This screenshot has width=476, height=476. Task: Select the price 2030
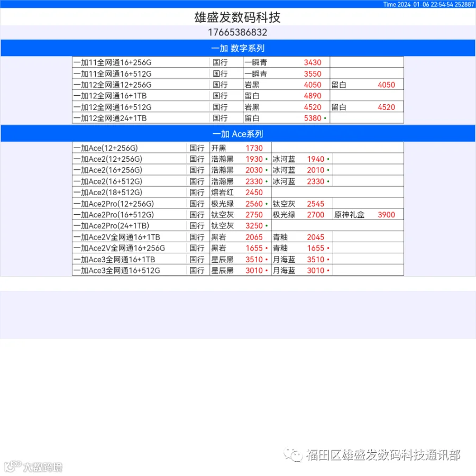(254, 170)
